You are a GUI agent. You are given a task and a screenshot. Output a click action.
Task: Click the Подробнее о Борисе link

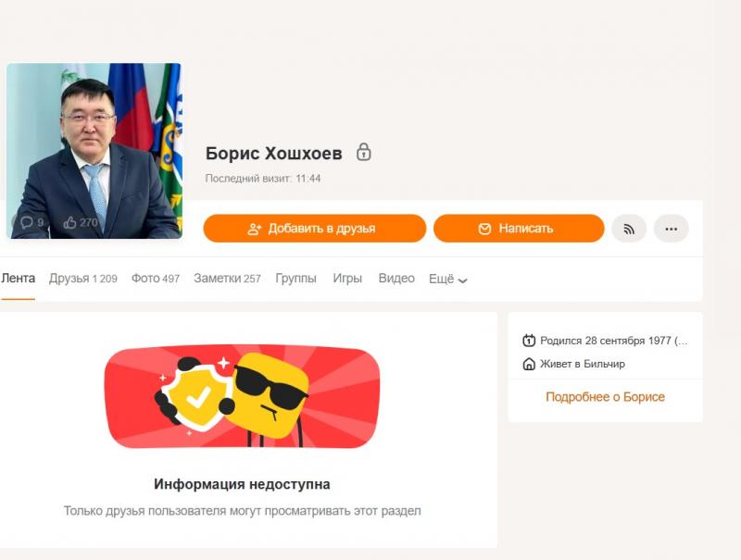pyautogui.click(x=606, y=396)
